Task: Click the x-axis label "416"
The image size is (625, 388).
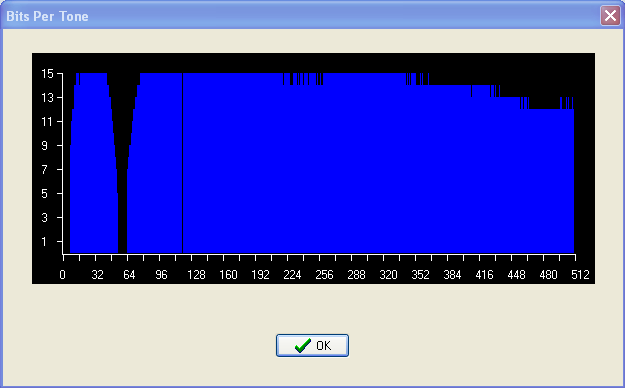Action: (484, 275)
